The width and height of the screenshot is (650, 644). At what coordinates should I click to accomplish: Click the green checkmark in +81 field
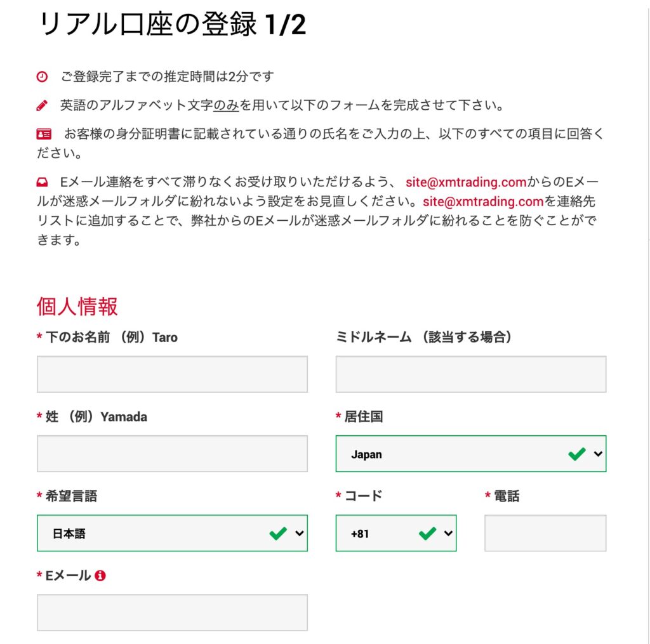(x=427, y=533)
